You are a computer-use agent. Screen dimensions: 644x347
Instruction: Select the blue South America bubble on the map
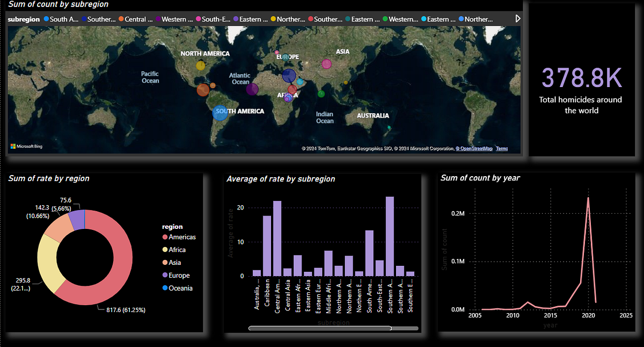(x=219, y=113)
